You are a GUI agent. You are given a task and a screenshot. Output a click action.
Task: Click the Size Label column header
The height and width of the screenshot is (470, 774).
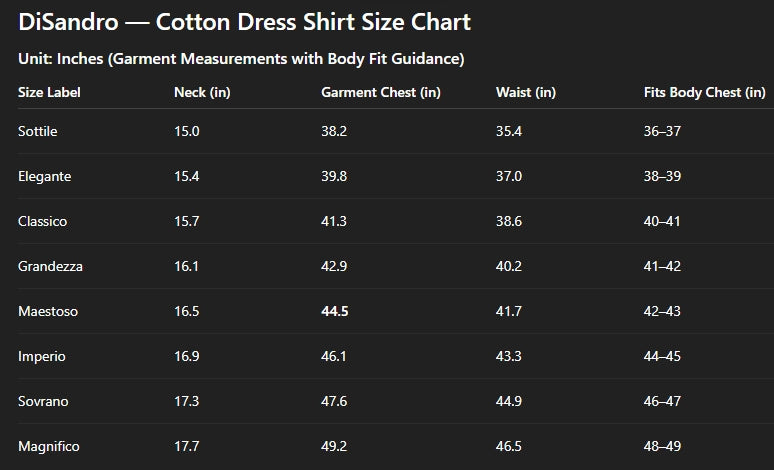tap(49, 92)
